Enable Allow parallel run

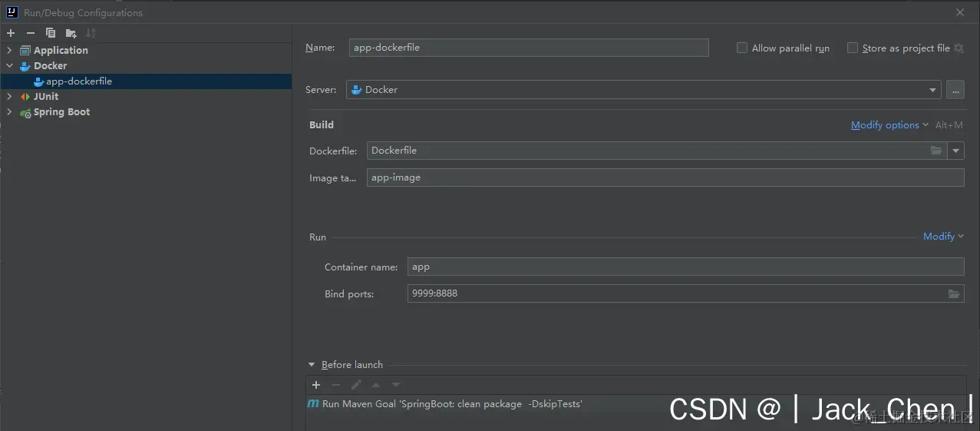(742, 48)
